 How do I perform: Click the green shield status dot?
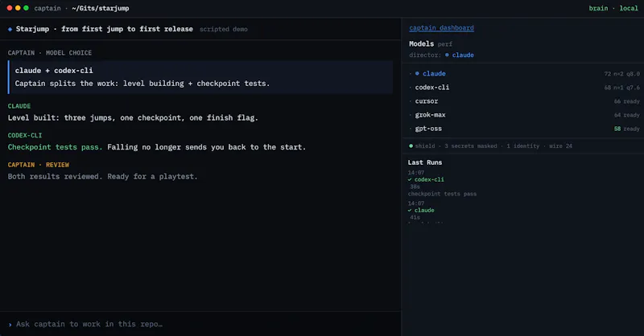(411, 146)
